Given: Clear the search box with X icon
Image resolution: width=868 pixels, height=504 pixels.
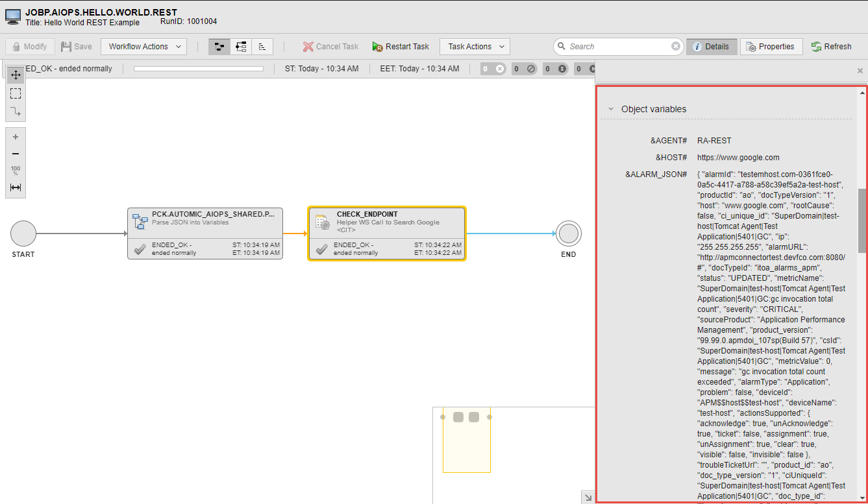Looking at the screenshot, I should click(x=676, y=47).
